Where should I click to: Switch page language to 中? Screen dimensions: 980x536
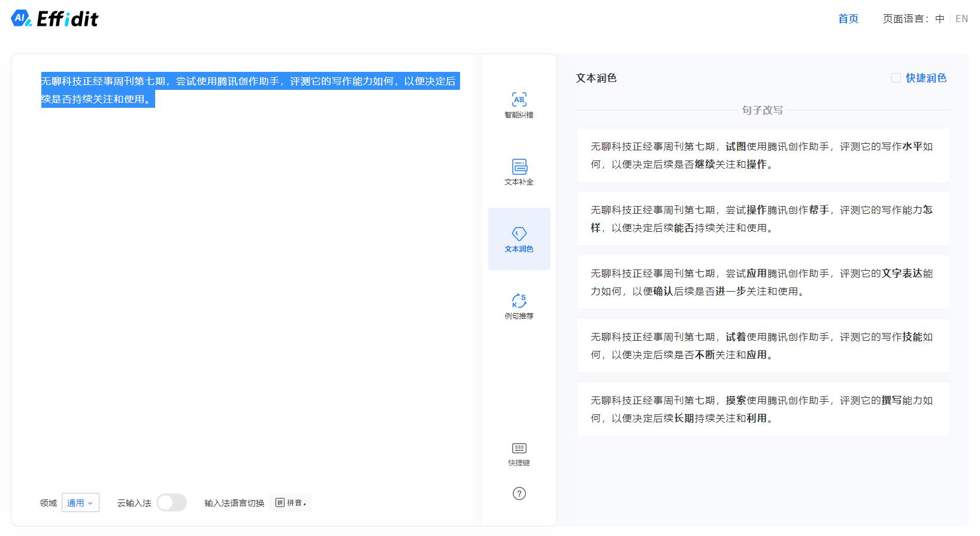click(x=940, y=19)
